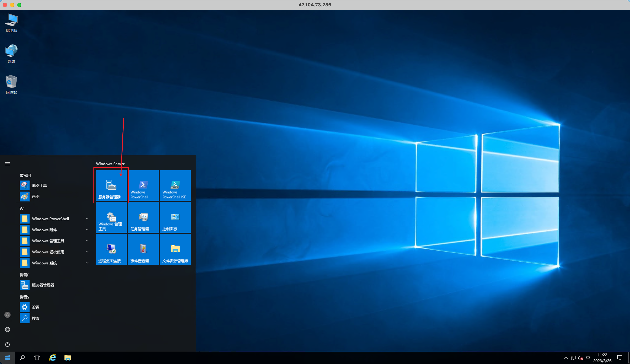
Task: Launch Windows PowerShell tile
Action: pos(143,185)
